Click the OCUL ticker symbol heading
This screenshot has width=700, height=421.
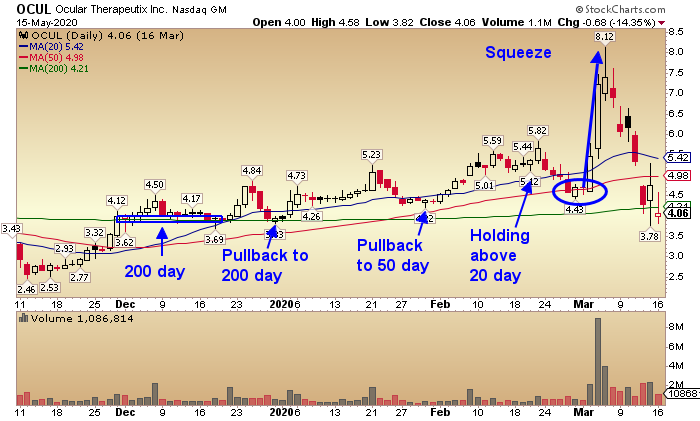click(34, 9)
